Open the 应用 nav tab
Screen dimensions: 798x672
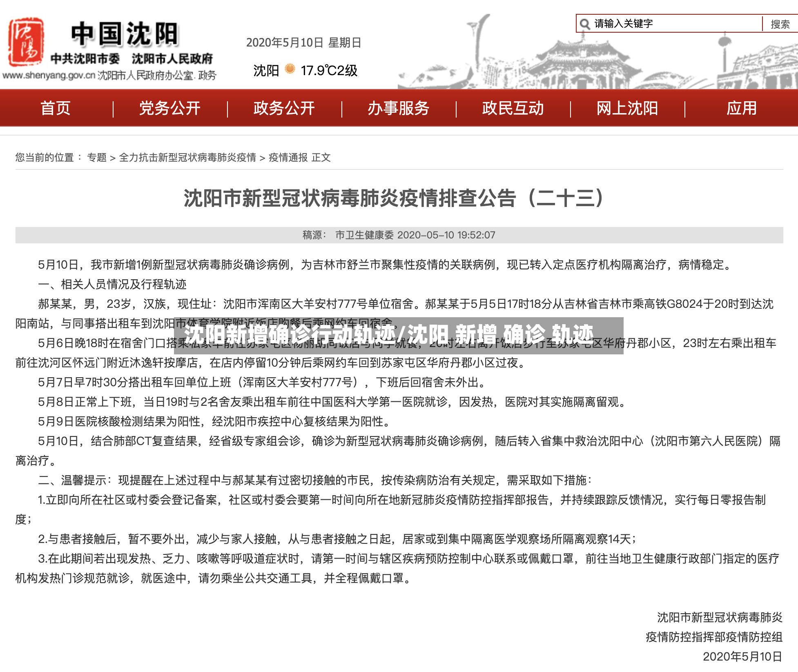point(742,108)
